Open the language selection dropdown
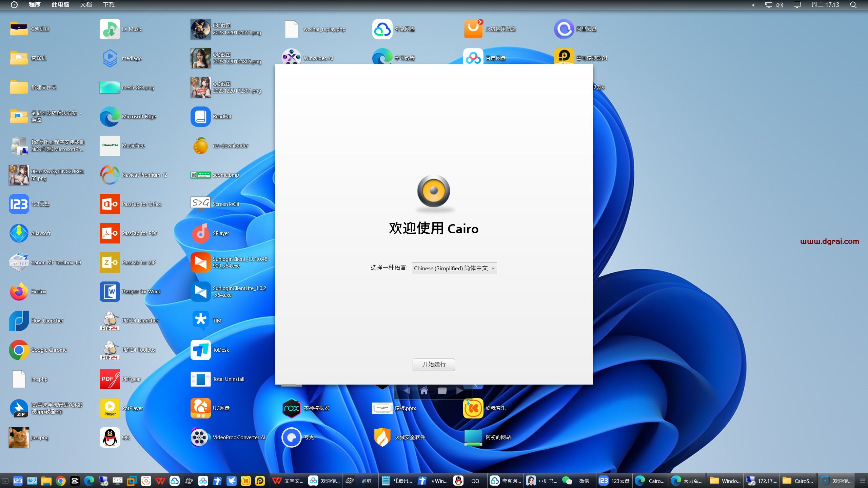This screenshot has height=488, width=868. tap(454, 268)
